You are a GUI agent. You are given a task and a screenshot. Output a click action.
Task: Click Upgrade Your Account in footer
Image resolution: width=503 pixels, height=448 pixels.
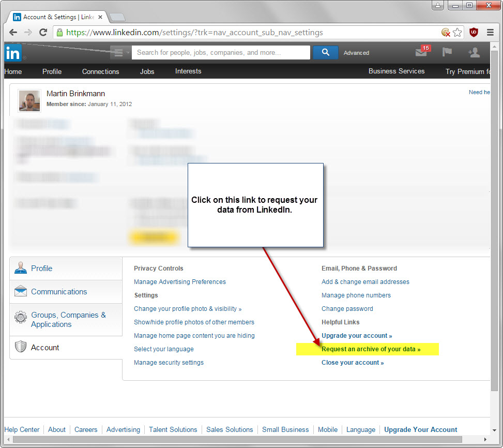click(421, 430)
